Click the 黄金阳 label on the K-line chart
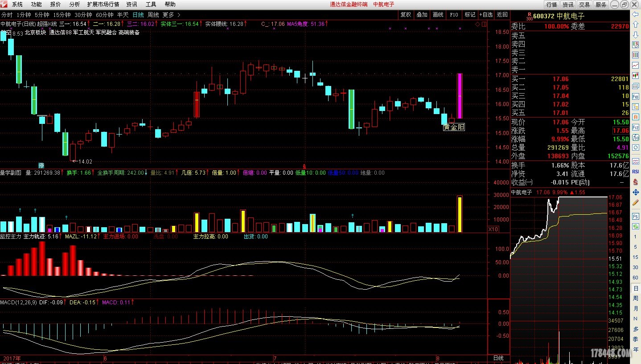This screenshot has height=364, width=641. pyautogui.click(x=454, y=127)
